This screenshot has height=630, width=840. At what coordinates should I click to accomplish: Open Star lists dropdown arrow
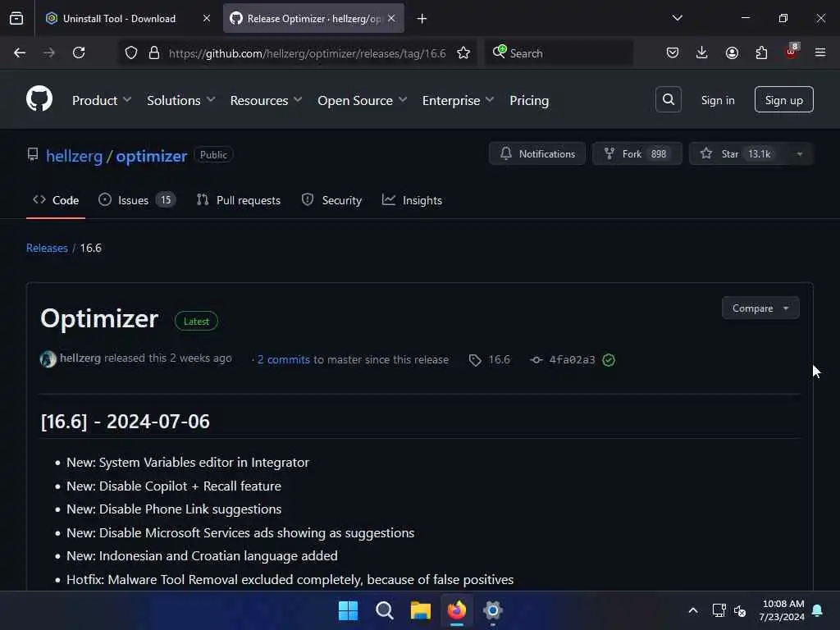(x=800, y=154)
